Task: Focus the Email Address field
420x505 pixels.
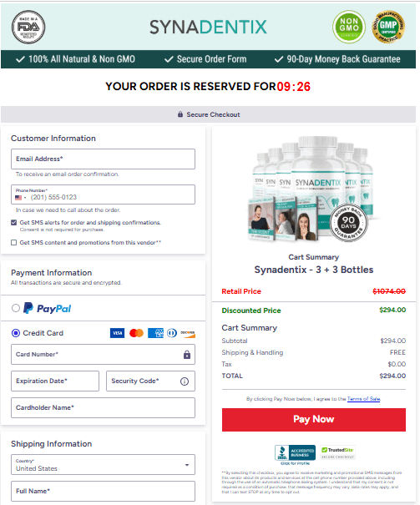Action: tap(103, 159)
